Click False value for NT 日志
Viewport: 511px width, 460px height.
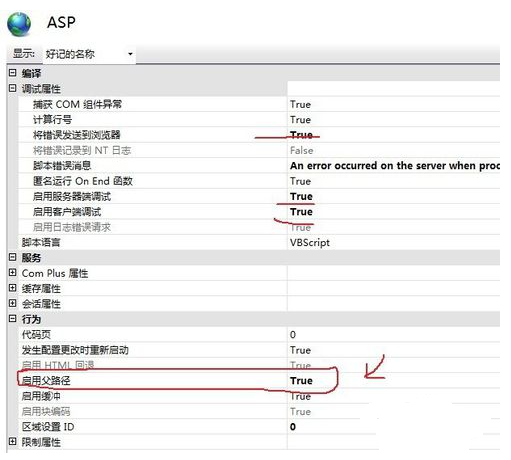(301, 150)
